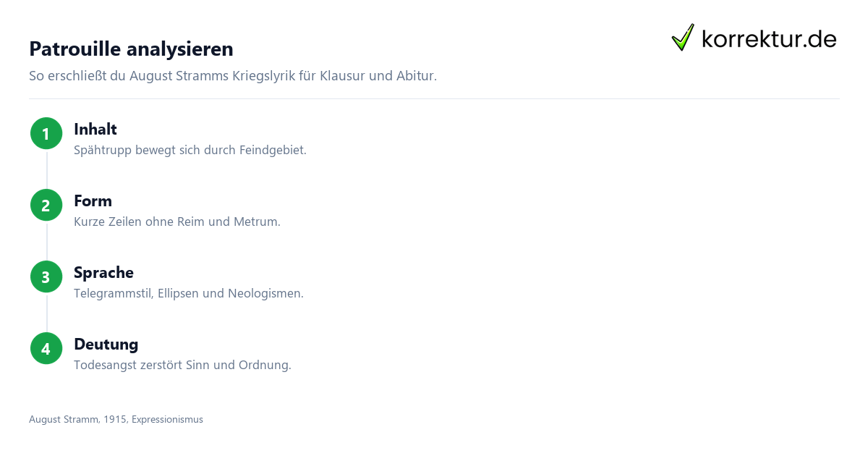Click the green step 1 circle
The height and width of the screenshot is (456, 868).
coord(46,133)
